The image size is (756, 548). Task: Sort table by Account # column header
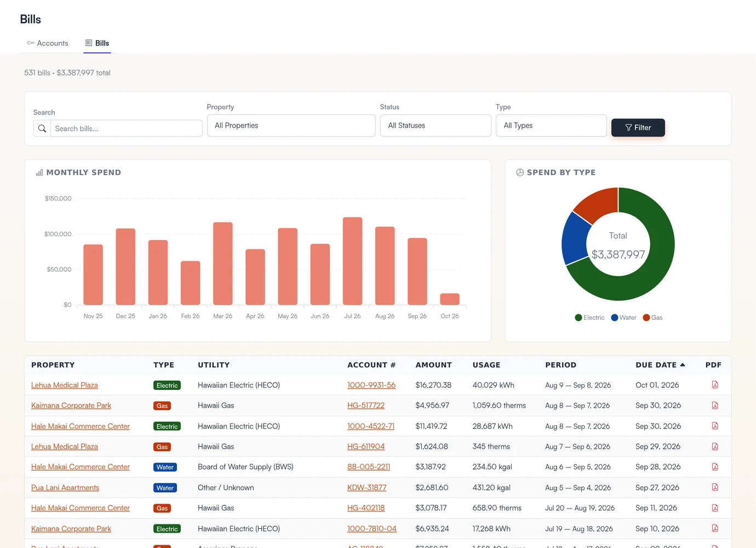[371, 365]
